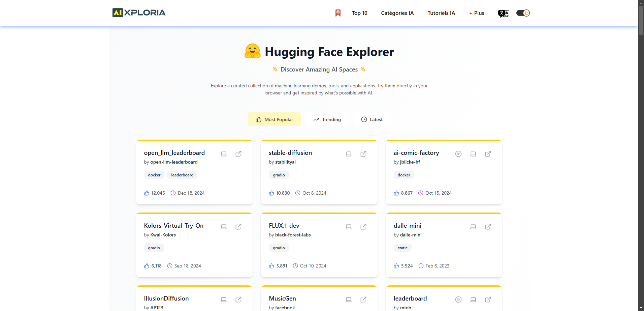Click the 10,830 likes count
This screenshot has height=311, width=644.
[x=283, y=193]
